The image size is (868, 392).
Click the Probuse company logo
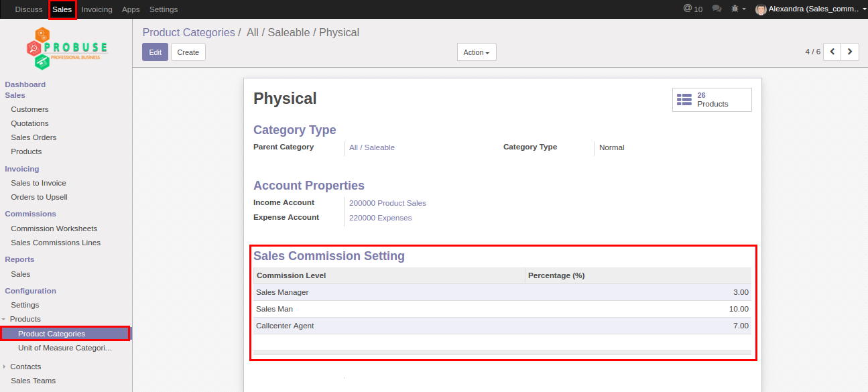tap(66, 49)
